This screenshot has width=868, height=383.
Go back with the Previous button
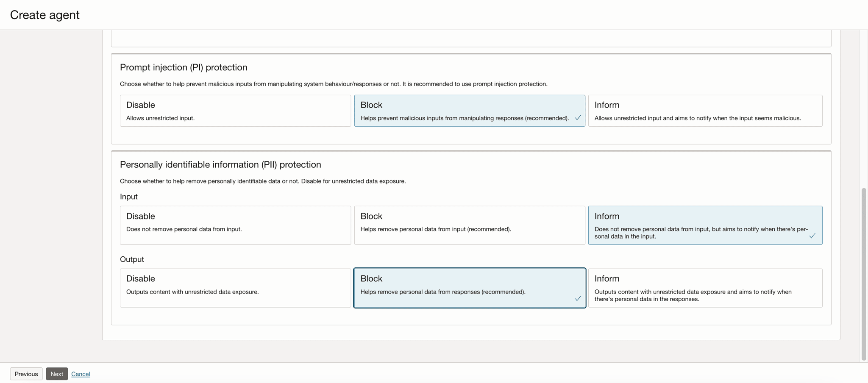pos(26,374)
